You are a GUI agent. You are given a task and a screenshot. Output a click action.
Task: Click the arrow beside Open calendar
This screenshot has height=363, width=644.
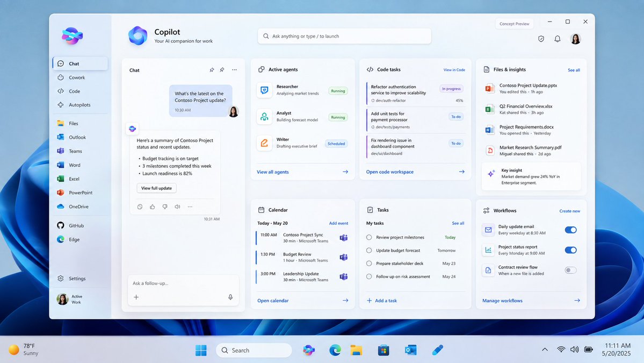[x=345, y=301]
